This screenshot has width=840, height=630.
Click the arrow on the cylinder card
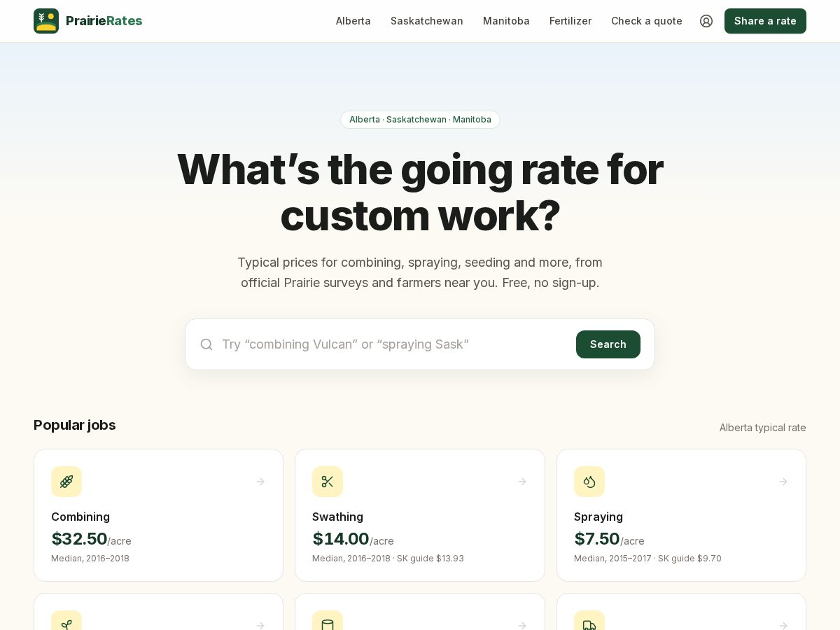(522, 625)
